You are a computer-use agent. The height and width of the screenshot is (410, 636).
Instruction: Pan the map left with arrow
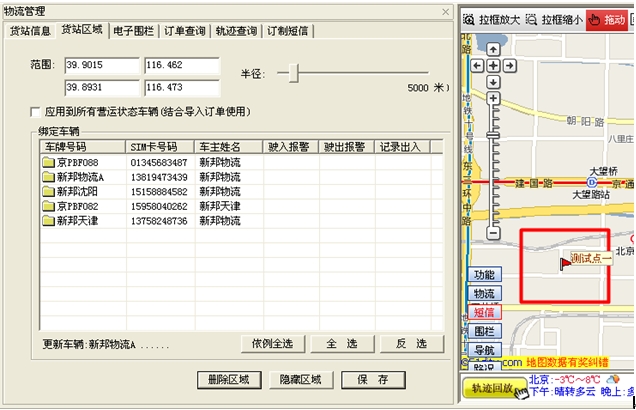point(477,64)
